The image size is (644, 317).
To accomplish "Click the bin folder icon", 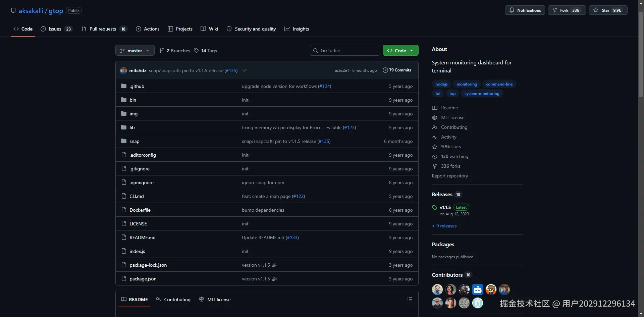I will (124, 100).
